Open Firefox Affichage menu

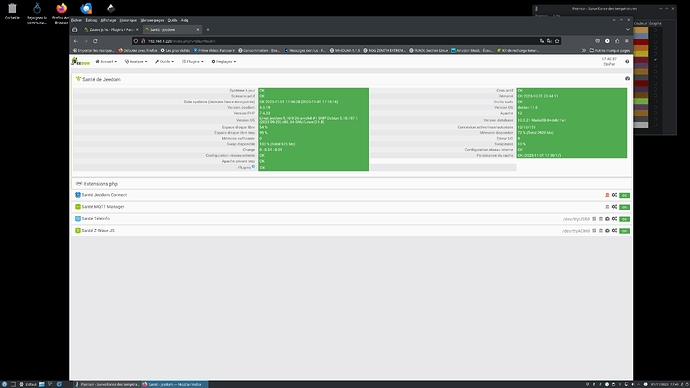coord(108,20)
